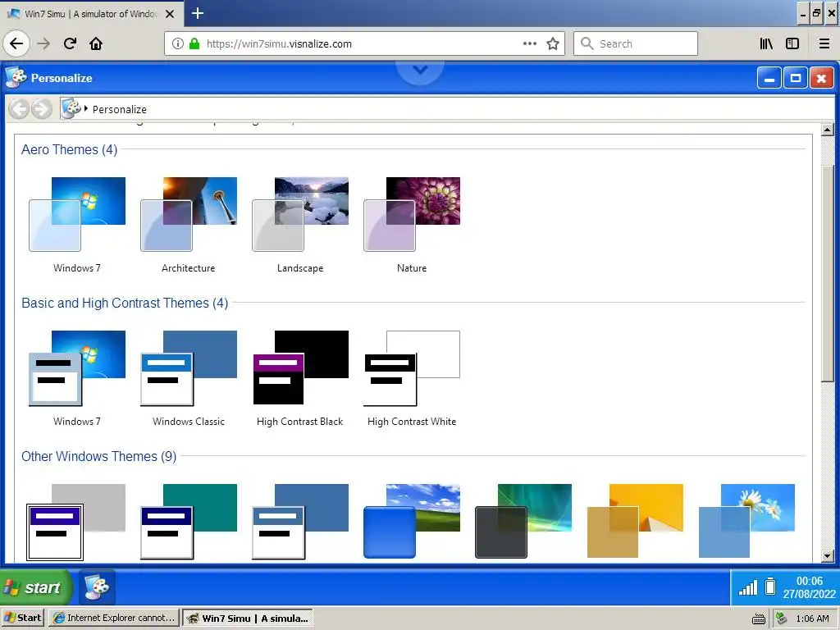Go to the browser home page

(96, 43)
